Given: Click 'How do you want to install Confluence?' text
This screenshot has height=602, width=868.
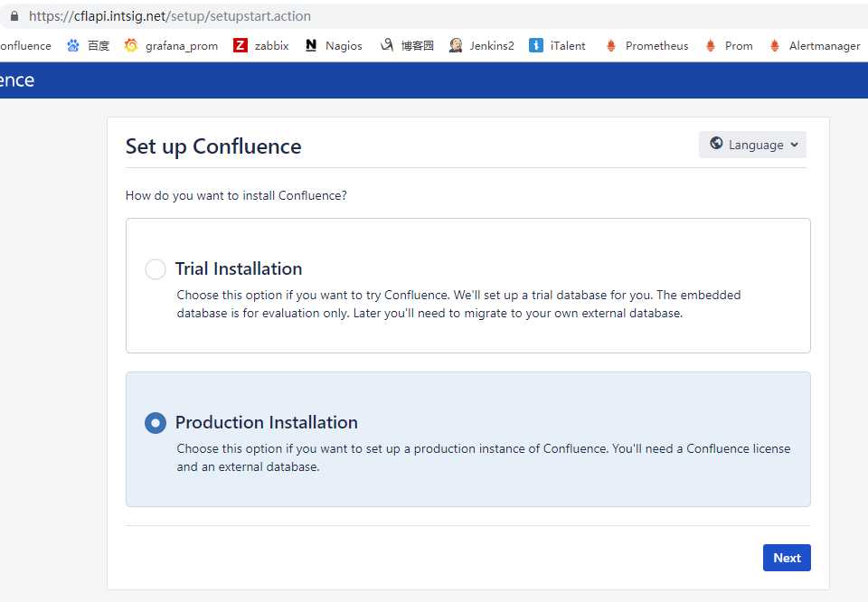Looking at the screenshot, I should pos(236,195).
